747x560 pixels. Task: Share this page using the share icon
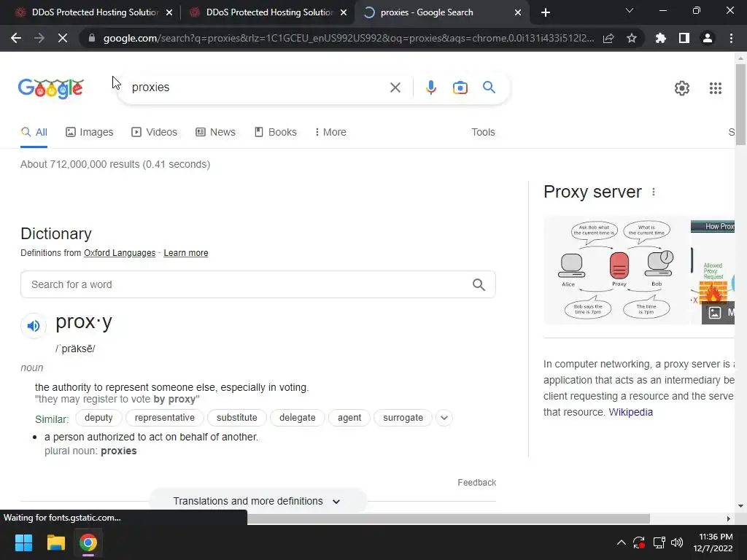coord(608,38)
